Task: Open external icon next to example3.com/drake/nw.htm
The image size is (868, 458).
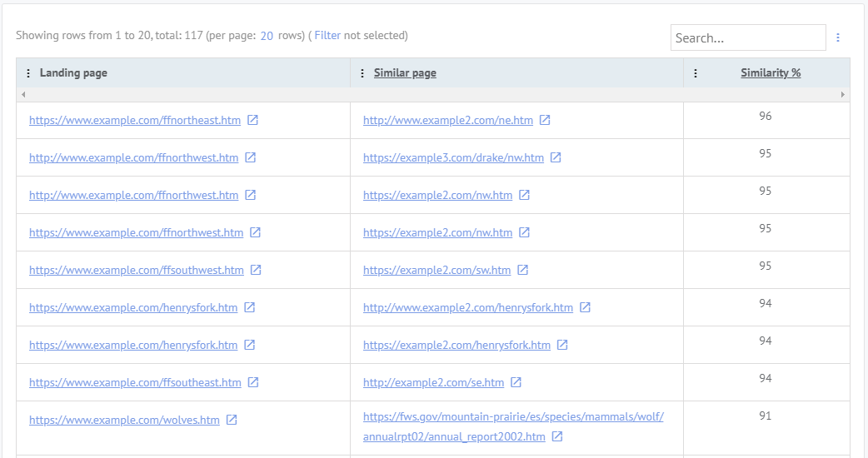Action: point(556,157)
